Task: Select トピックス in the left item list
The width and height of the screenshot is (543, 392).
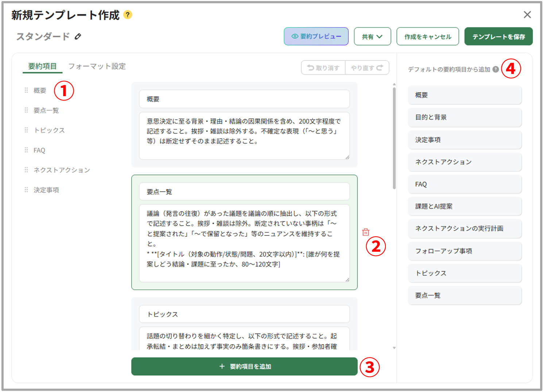Action: [49, 130]
